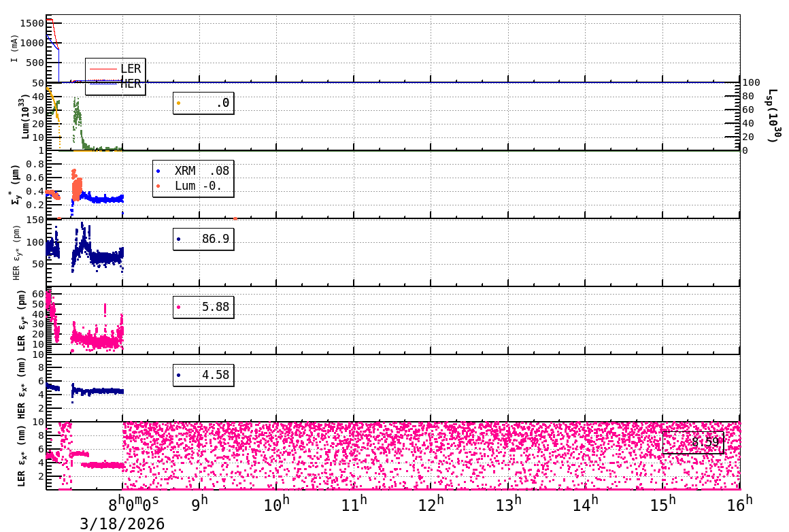Click the 13h time tick label
The image size is (789, 532).
(508, 503)
